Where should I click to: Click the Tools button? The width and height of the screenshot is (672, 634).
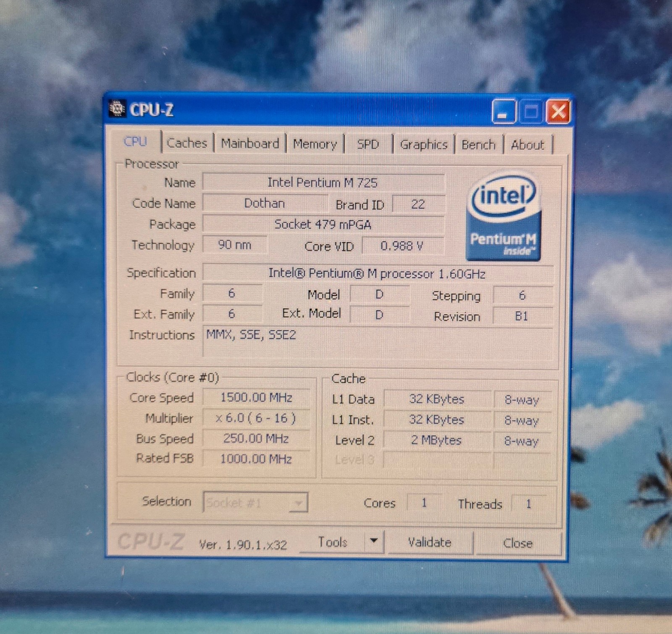333,542
